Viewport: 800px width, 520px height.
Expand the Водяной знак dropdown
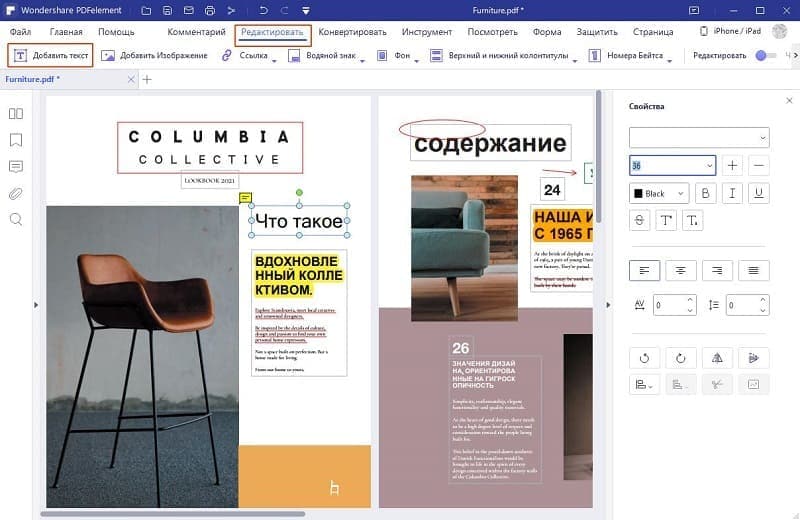point(362,60)
